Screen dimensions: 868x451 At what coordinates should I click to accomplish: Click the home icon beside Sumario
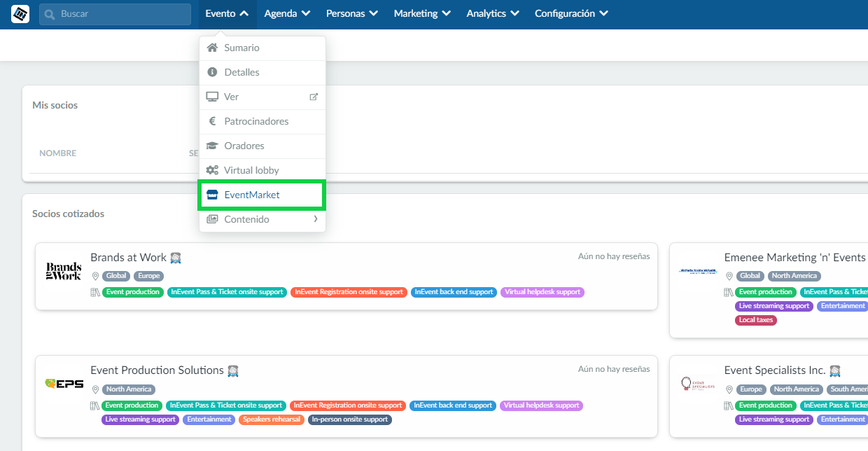212,48
